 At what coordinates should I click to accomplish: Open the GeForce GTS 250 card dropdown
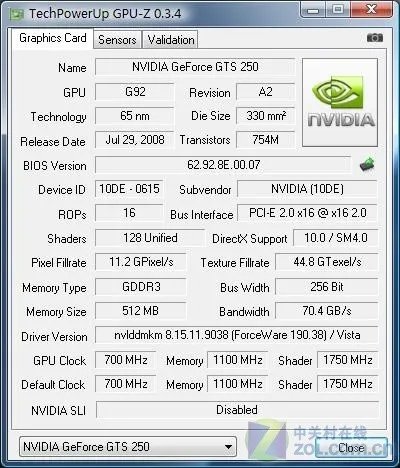[128, 446]
